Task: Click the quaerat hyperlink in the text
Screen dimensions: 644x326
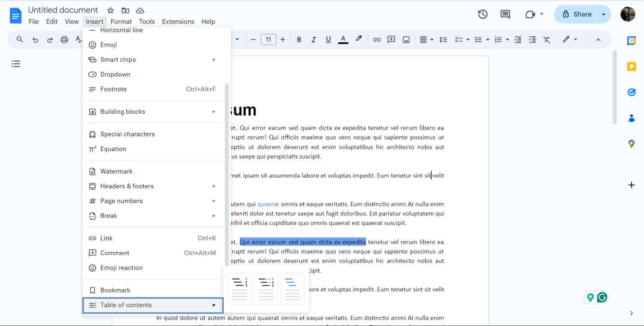Action: (x=268, y=204)
